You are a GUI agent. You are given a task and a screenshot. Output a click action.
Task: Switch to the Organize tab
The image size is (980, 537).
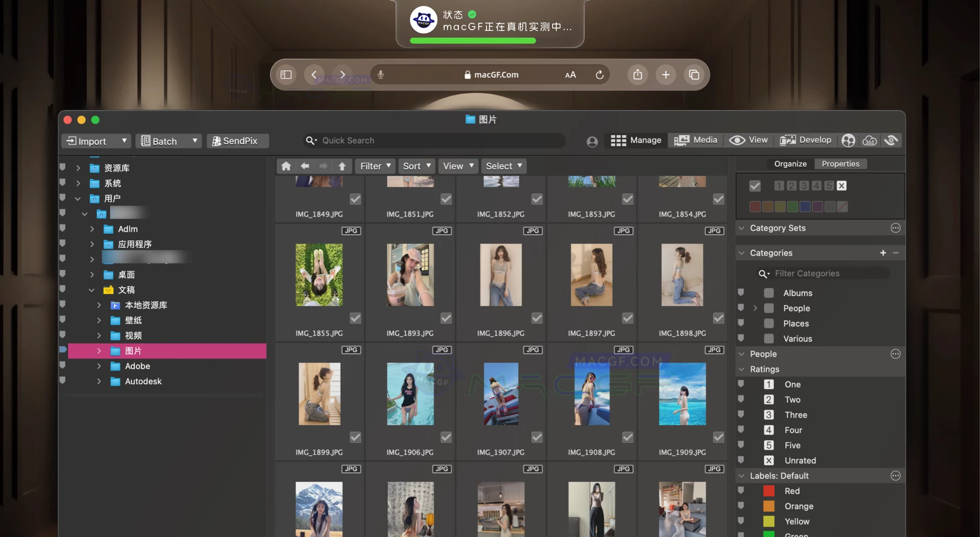click(789, 164)
